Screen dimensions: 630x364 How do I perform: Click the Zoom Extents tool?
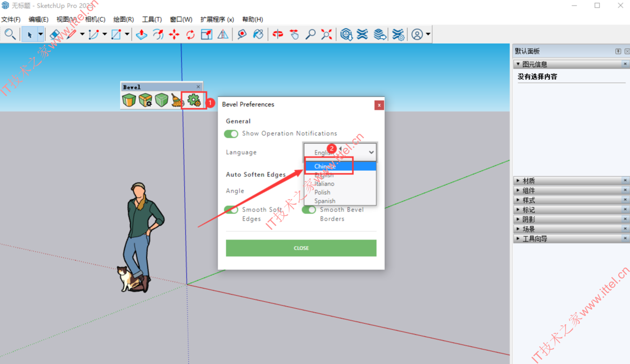click(326, 35)
